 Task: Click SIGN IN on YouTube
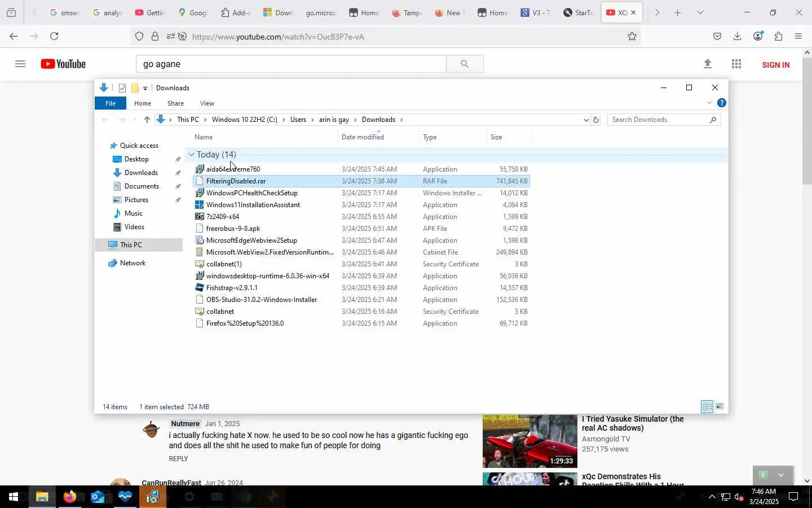[775, 65]
